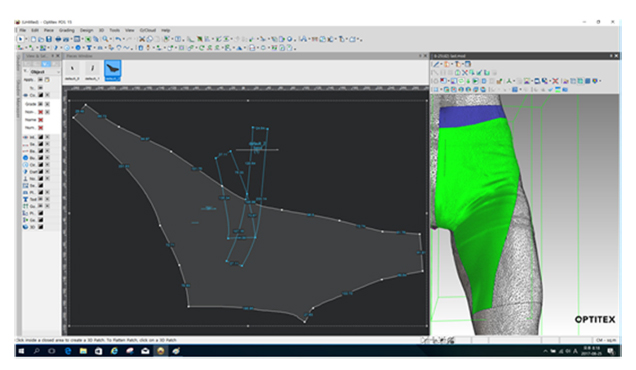Toggle the eye icon on the Int.. row

point(26,137)
